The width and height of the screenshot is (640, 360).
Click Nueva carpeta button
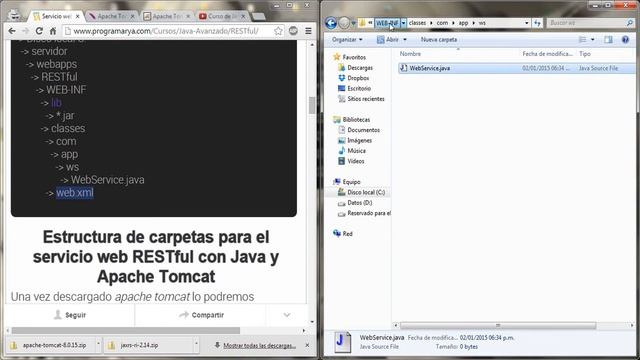click(439, 40)
